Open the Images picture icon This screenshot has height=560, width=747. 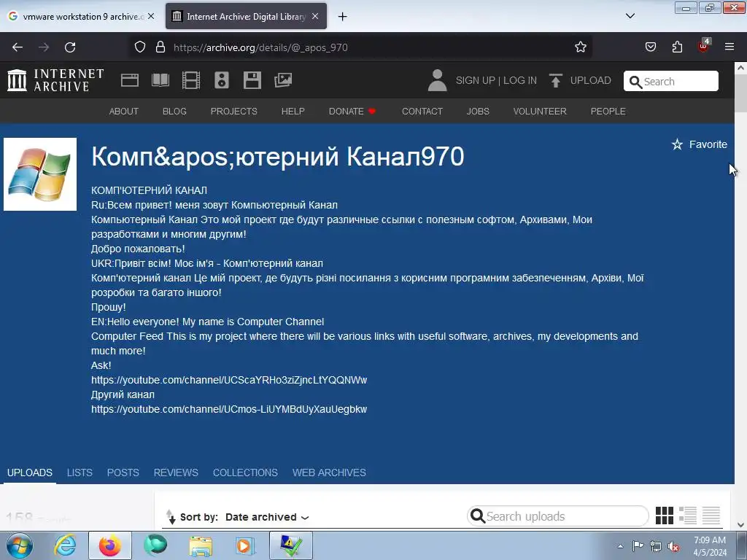(x=283, y=80)
